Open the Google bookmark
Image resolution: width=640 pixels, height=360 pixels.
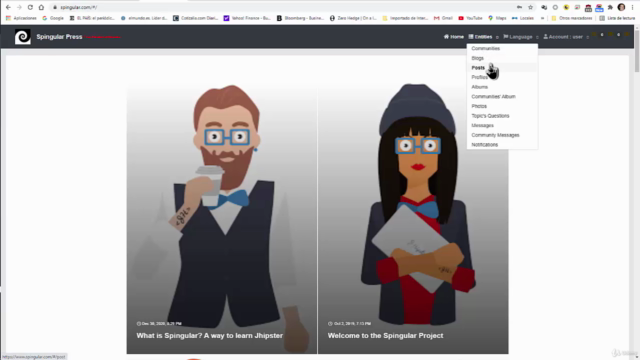53,18
